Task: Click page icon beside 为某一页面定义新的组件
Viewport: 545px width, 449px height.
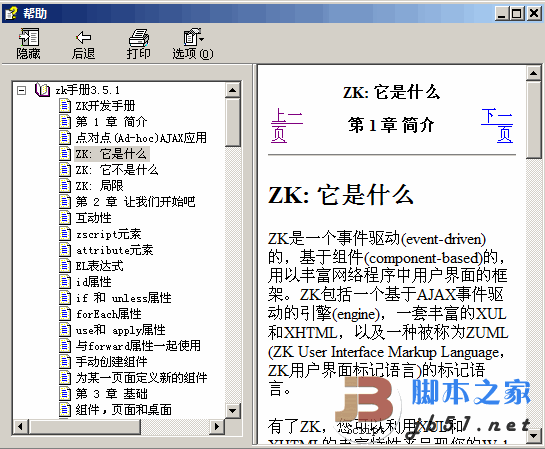Action: coord(65,378)
